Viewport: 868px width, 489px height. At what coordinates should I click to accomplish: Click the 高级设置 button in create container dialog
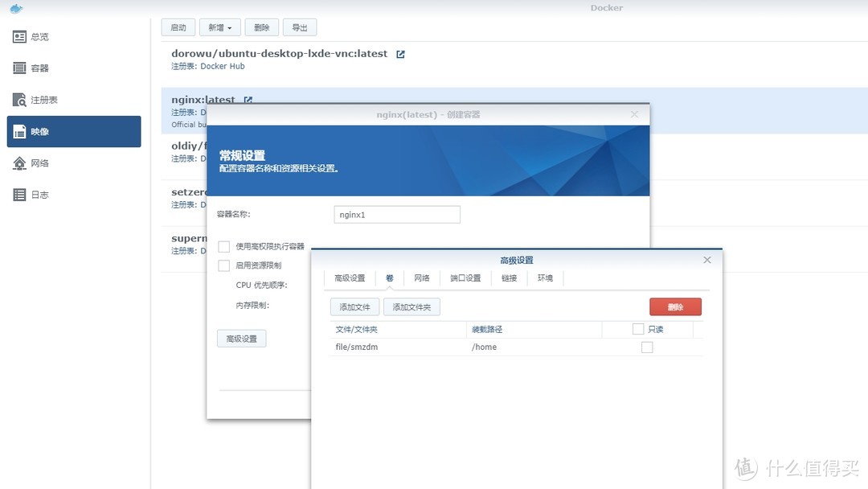tap(241, 339)
